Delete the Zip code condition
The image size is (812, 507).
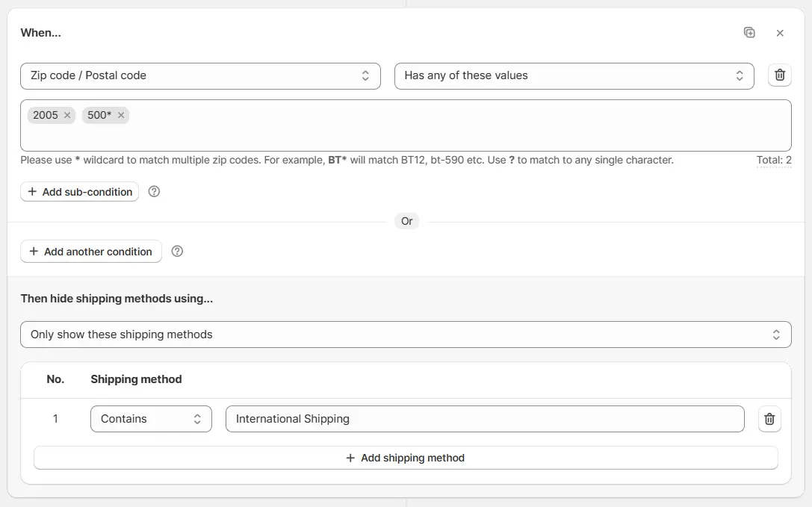(780, 75)
